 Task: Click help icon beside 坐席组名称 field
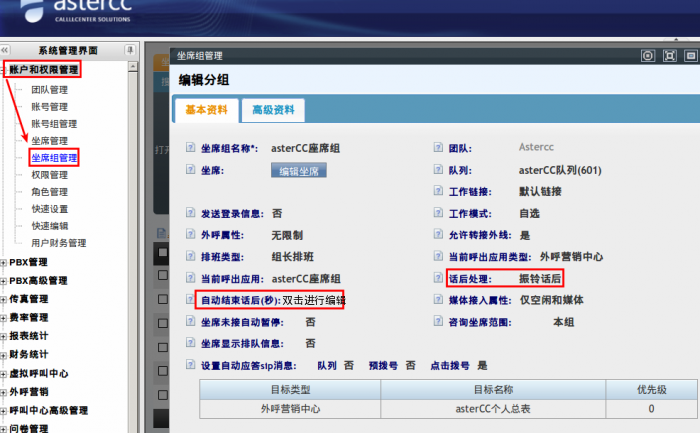pos(192,148)
